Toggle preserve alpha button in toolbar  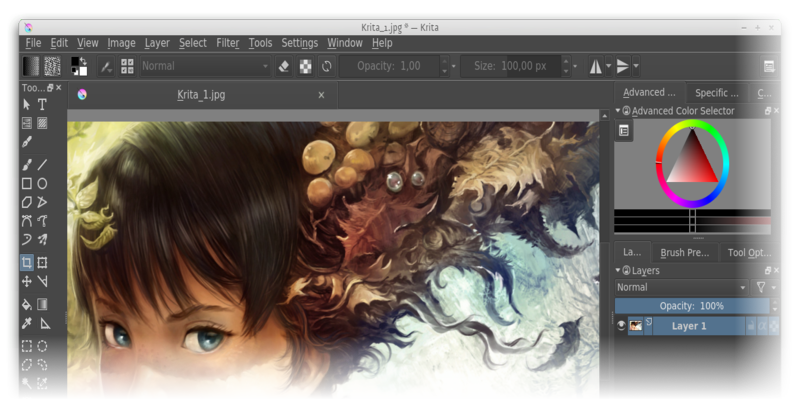[x=306, y=66]
